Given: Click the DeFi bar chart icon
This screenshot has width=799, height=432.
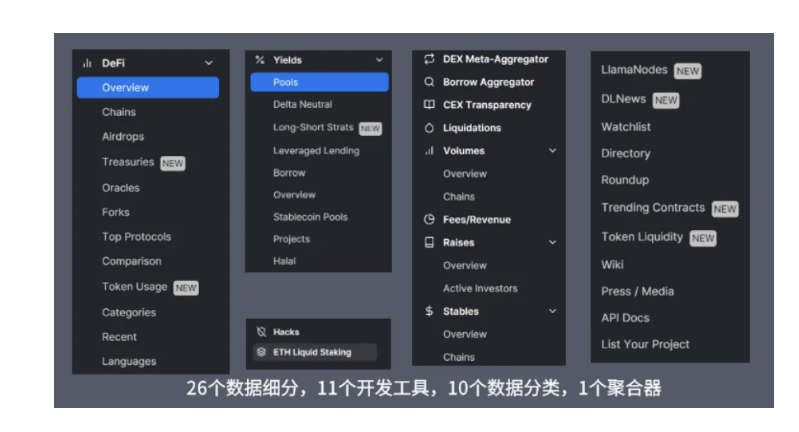Looking at the screenshot, I should click(87, 63).
